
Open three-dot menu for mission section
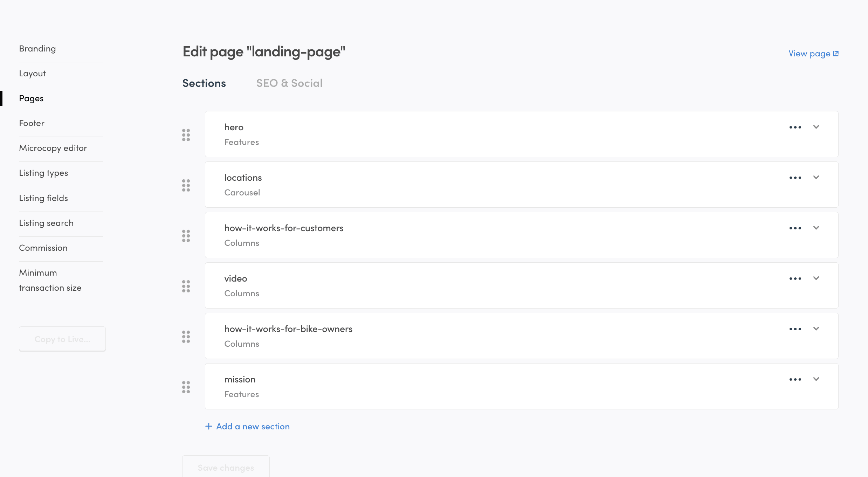795,379
